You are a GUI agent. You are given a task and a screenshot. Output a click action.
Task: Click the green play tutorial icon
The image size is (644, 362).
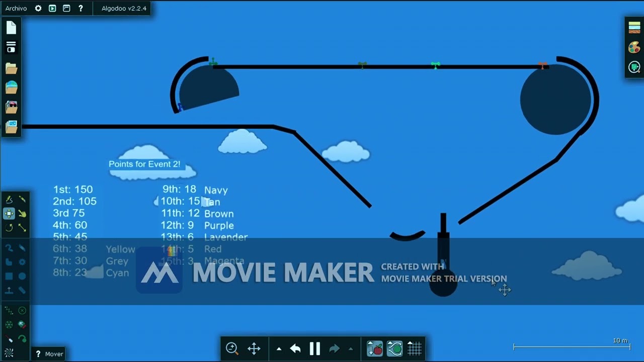tap(52, 9)
